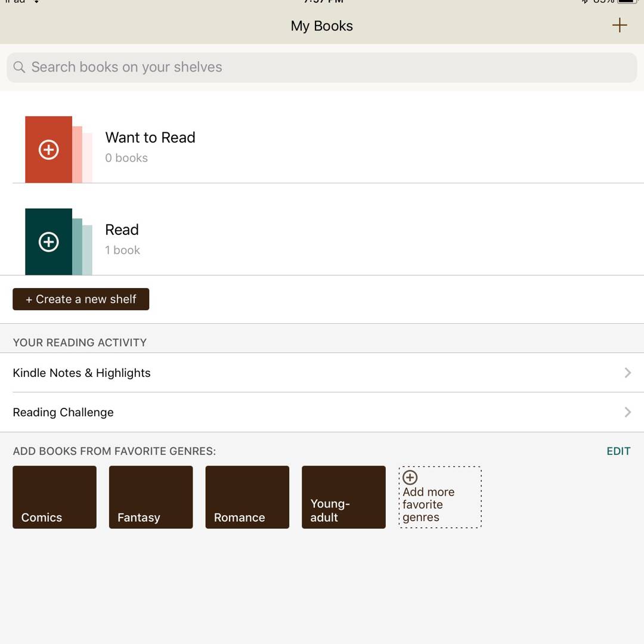This screenshot has height=644, width=644.
Task: Tap the magnifying glass search icon
Action: coord(19,67)
